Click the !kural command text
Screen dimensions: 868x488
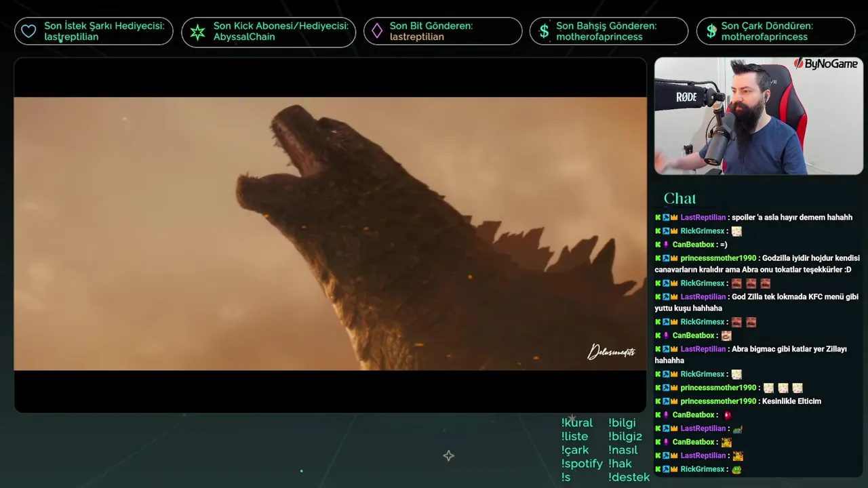(577, 423)
